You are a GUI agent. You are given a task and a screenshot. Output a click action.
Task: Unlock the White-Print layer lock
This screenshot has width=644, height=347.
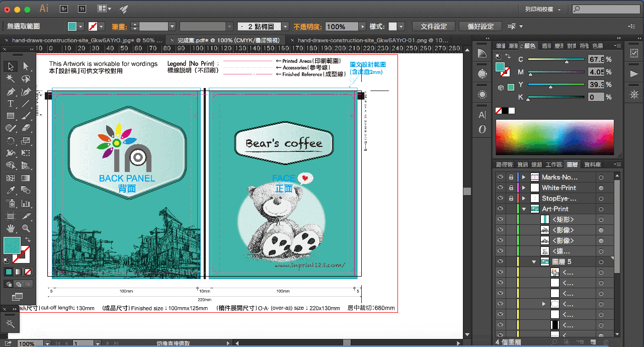(511, 188)
